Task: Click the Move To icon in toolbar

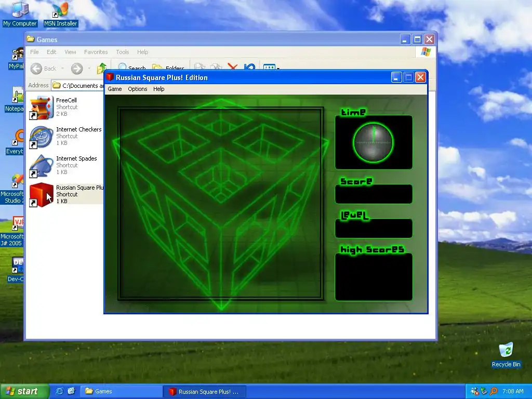Action: (x=199, y=66)
